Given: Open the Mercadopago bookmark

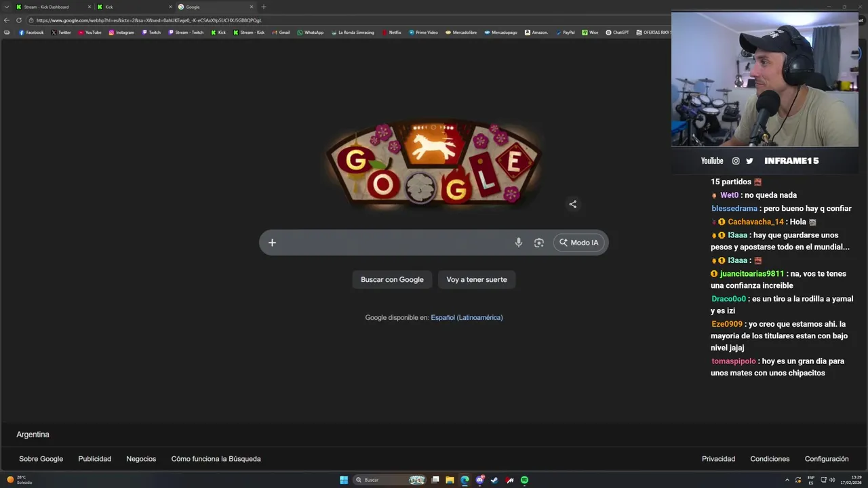Looking at the screenshot, I should [x=500, y=33].
